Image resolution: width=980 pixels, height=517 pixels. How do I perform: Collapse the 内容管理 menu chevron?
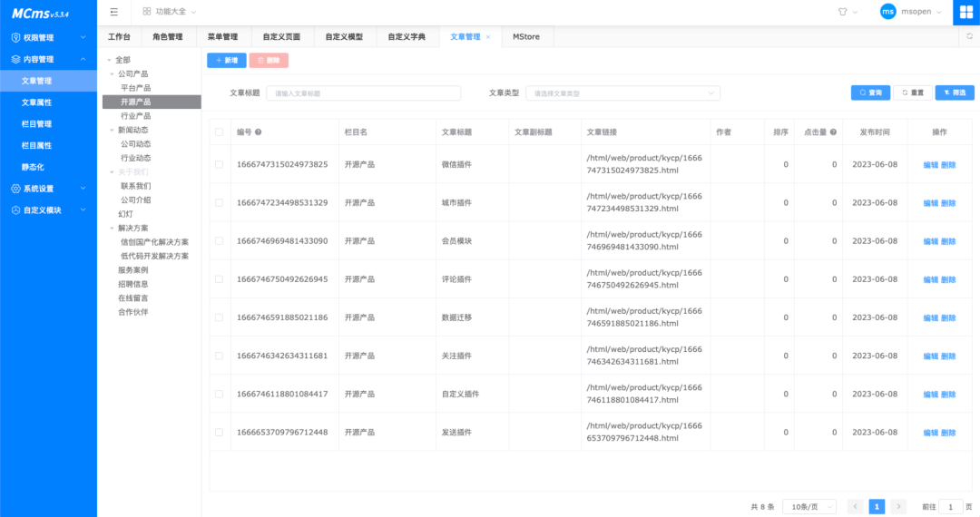click(83, 59)
